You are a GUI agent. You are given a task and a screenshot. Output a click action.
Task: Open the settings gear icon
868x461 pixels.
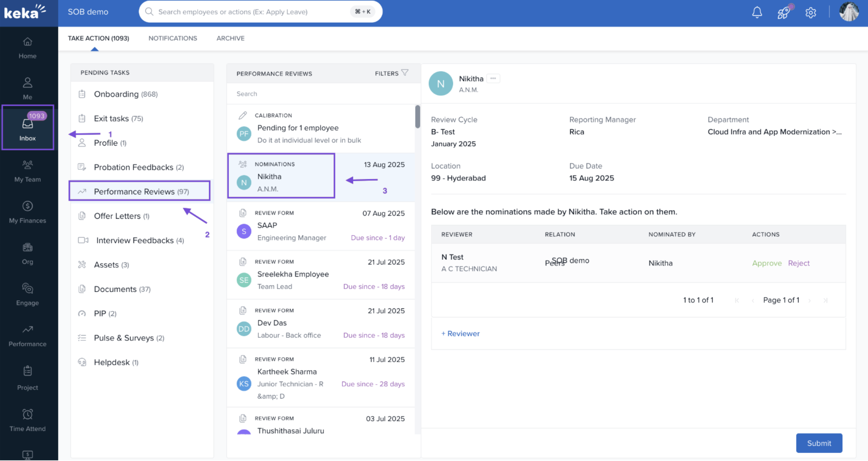tap(810, 13)
